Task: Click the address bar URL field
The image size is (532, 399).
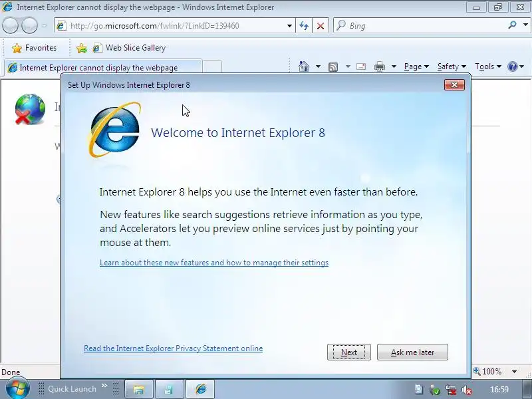Action: coord(176,26)
